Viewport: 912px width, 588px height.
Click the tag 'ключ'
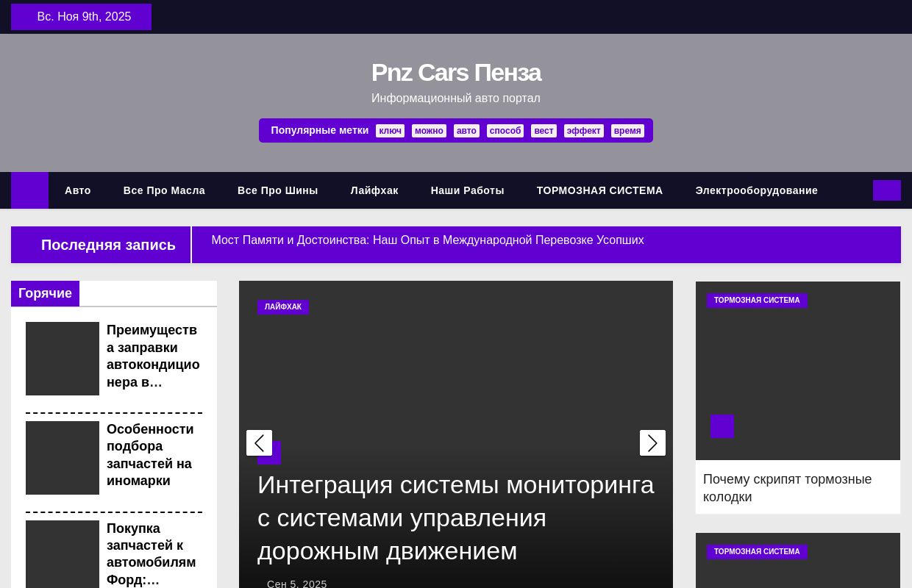(390, 131)
